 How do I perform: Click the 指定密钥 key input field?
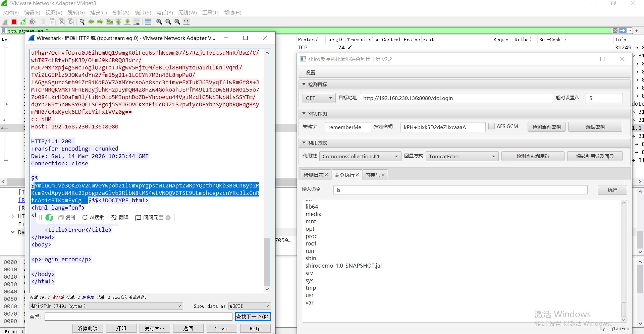click(x=443, y=127)
